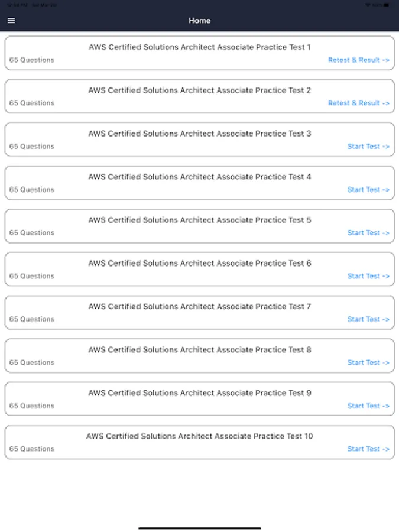The width and height of the screenshot is (399, 532).
Task: Start Practice Test 7
Action: click(368, 319)
